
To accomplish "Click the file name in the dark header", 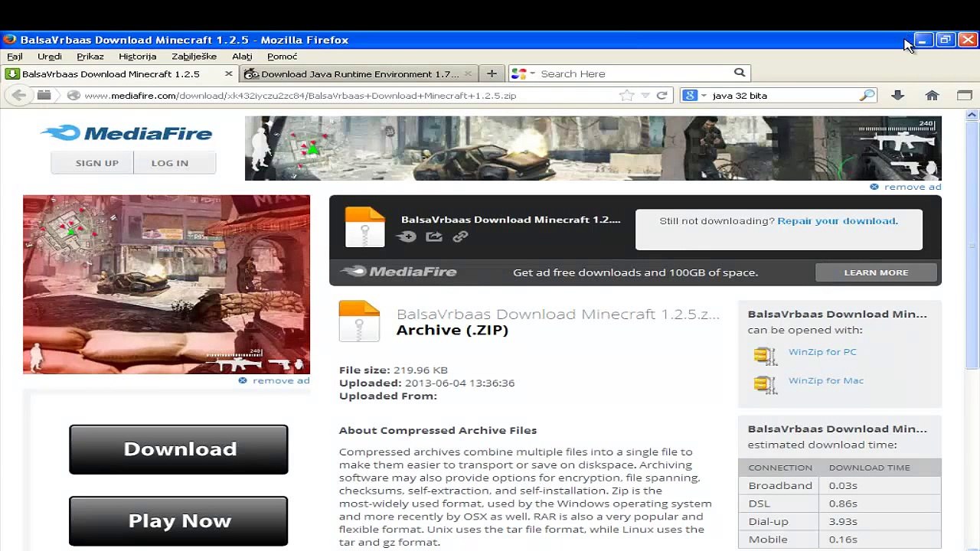I will click(x=511, y=220).
